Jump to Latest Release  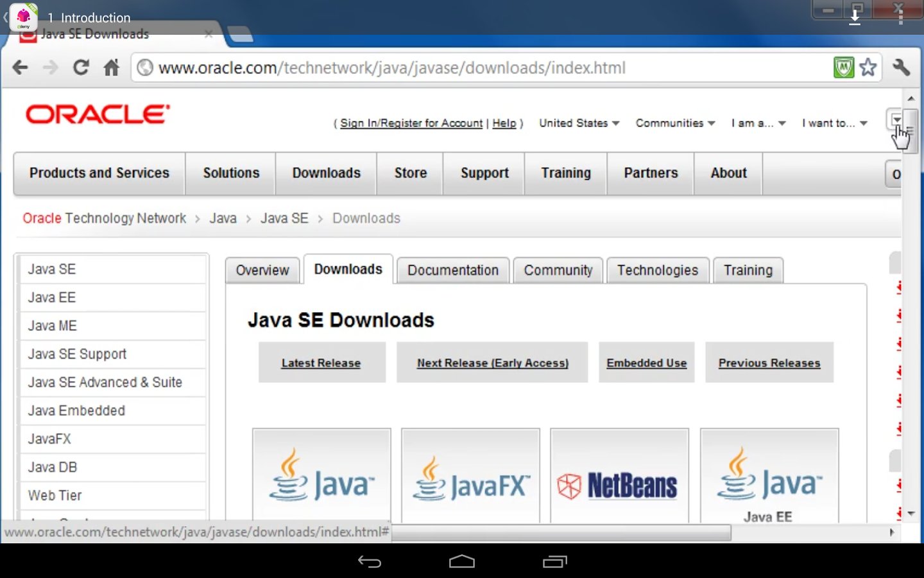click(321, 363)
